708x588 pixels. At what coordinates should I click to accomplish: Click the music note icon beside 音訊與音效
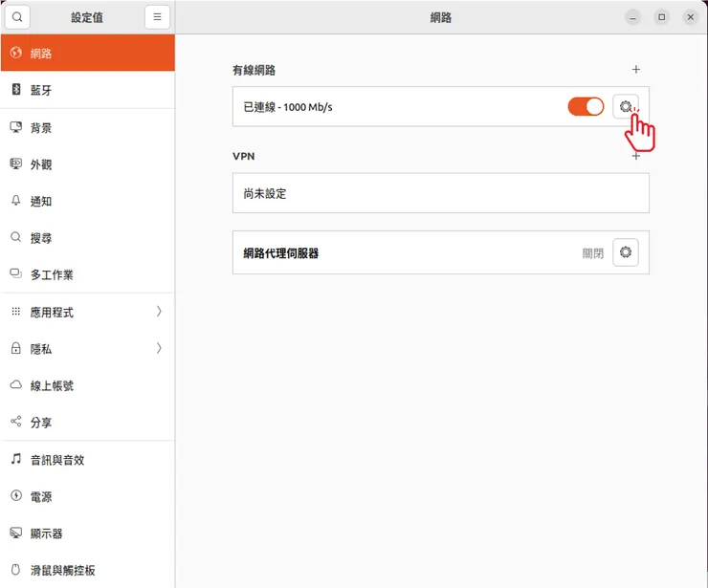(16, 459)
